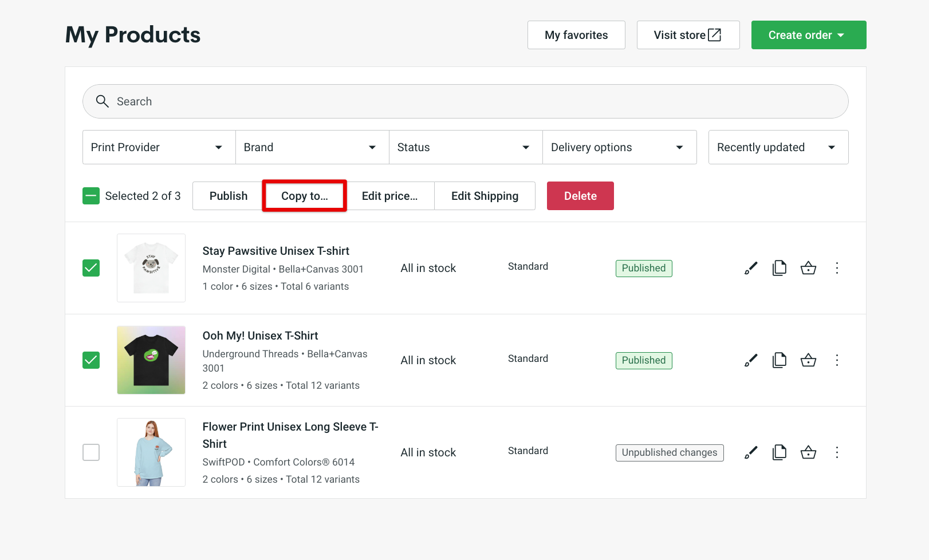Open the Print Provider dropdown
This screenshot has width=929, height=560.
[x=158, y=147]
